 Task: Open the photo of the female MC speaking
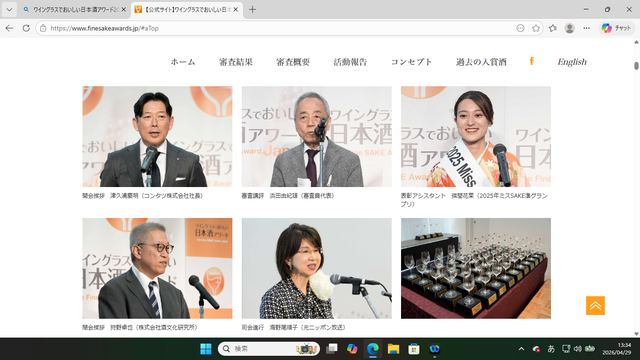tap(316, 268)
